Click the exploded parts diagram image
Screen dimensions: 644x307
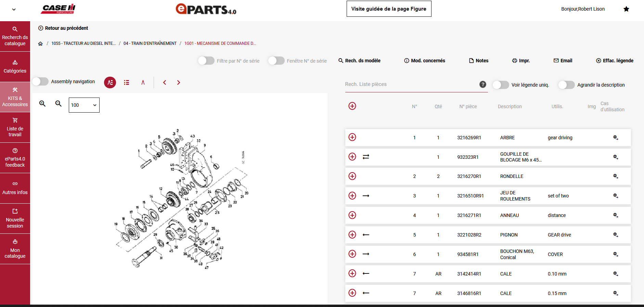(x=181, y=199)
